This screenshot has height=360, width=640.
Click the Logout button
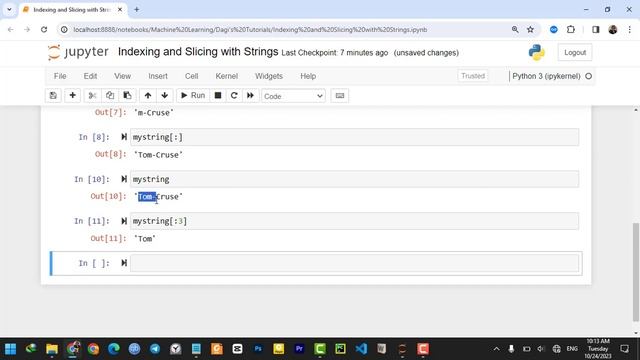point(575,53)
